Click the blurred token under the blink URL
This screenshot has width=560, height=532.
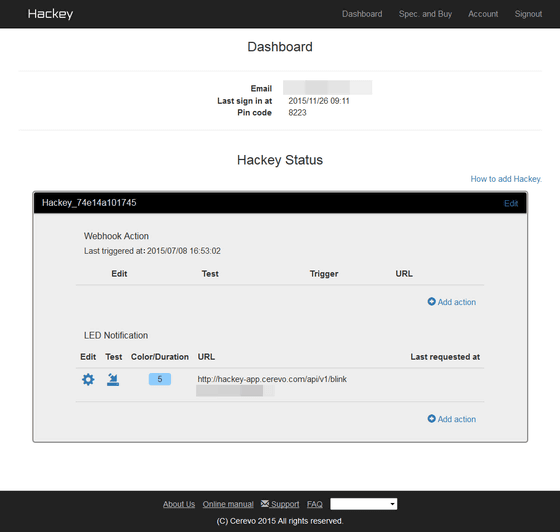[x=235, y=391]
